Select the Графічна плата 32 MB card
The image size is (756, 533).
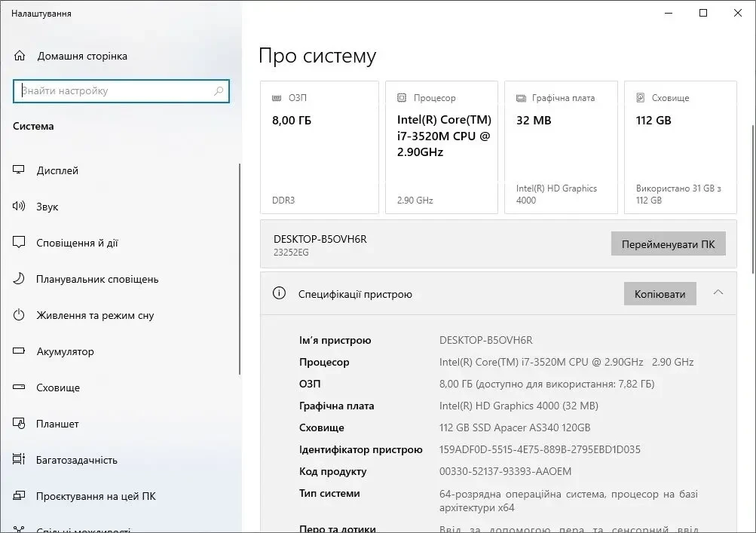pos(561,147)
